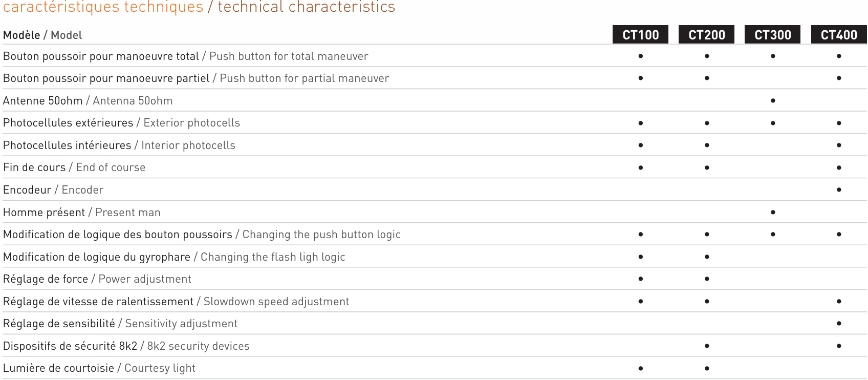Select the CT300 column header
Viewport: 868px width, 380px height.
pos(772,35)
